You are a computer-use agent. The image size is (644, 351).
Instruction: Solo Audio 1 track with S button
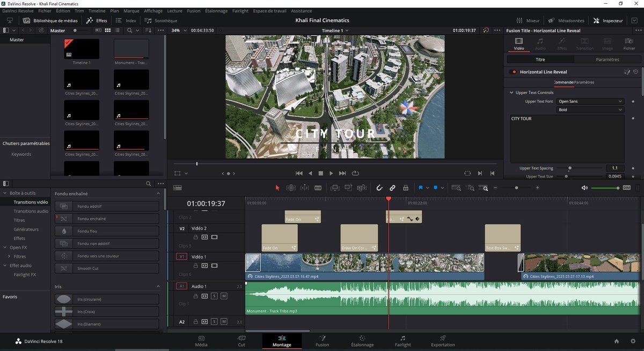click(x=214, y=296)
